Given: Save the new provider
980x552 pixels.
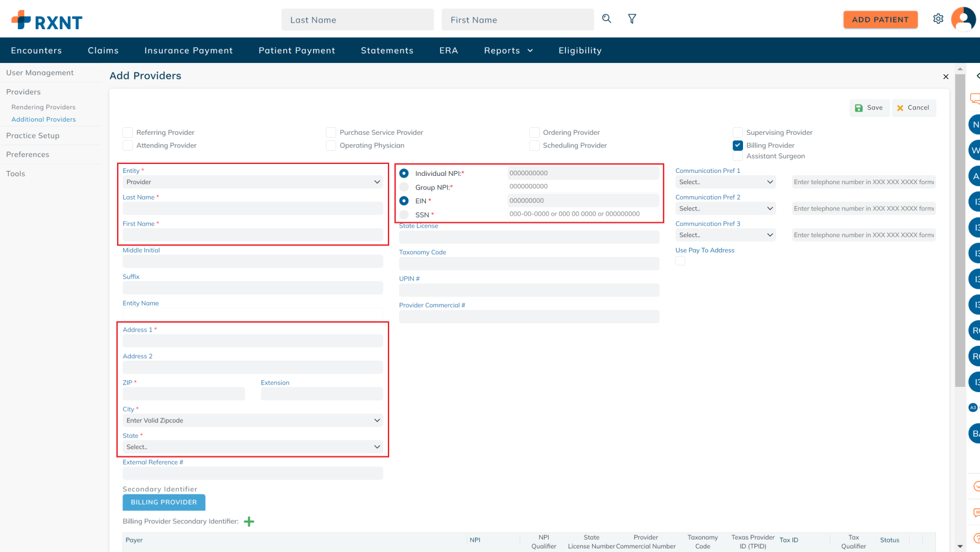Looking at the screenshot, I should [869, 108].
